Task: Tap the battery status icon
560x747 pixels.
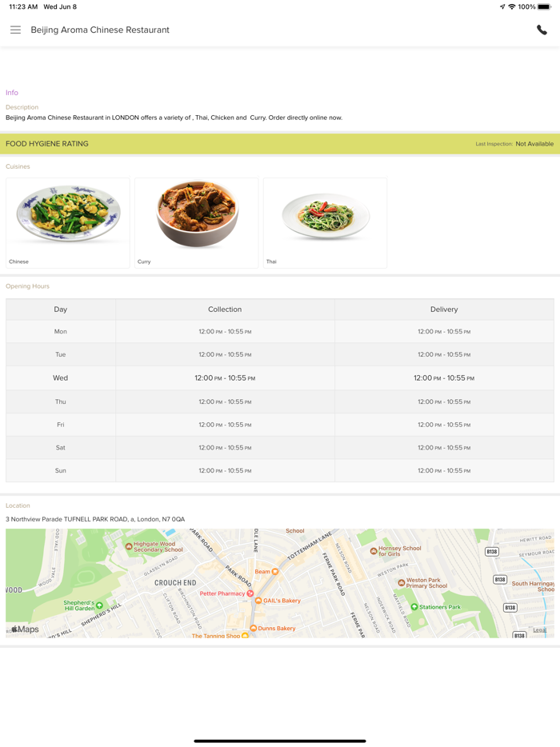Action: click(544, 6)
